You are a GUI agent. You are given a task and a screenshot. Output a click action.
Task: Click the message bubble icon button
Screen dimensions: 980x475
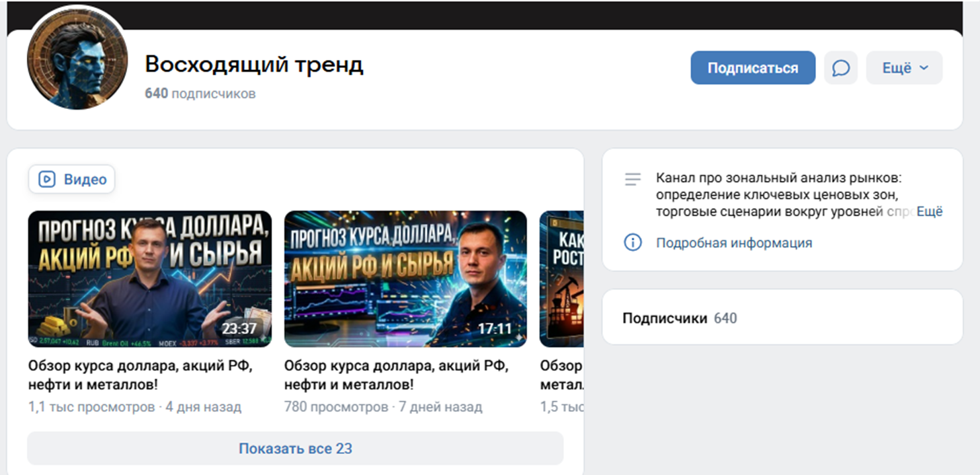coord(841,68)
